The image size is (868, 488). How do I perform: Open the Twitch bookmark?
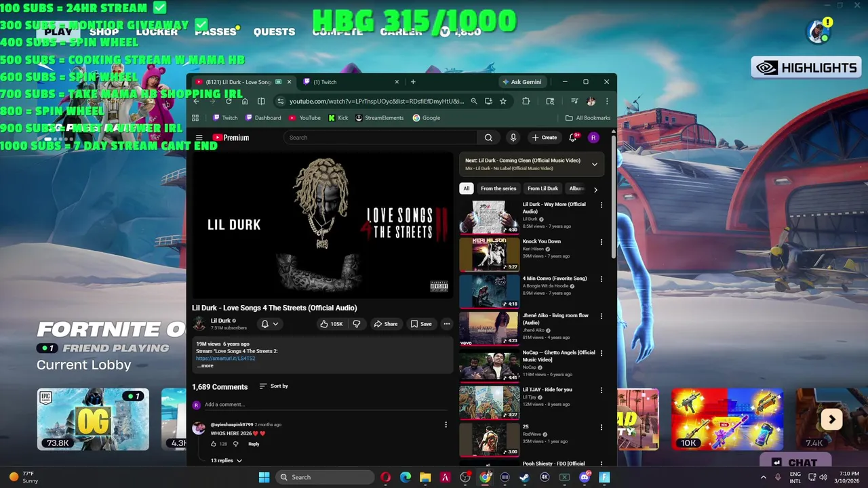coord(225,118)
